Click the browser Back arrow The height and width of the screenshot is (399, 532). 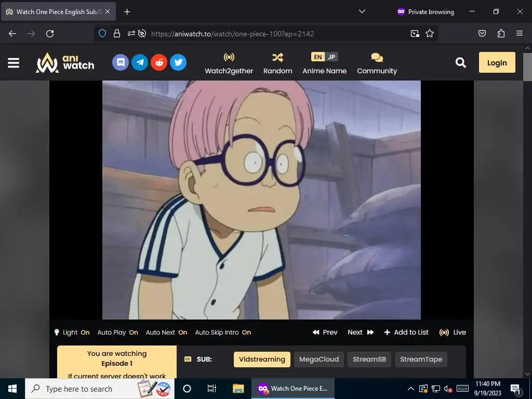click(x=12, y=34)
